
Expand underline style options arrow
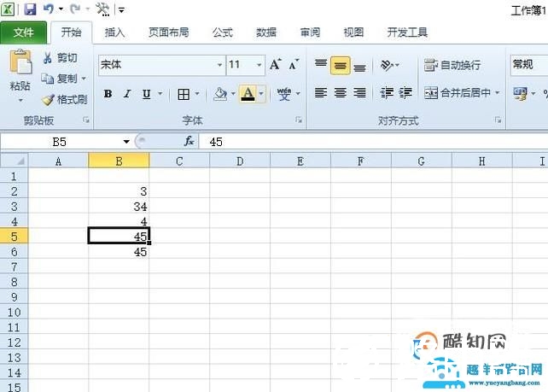(x=160, y=94)
